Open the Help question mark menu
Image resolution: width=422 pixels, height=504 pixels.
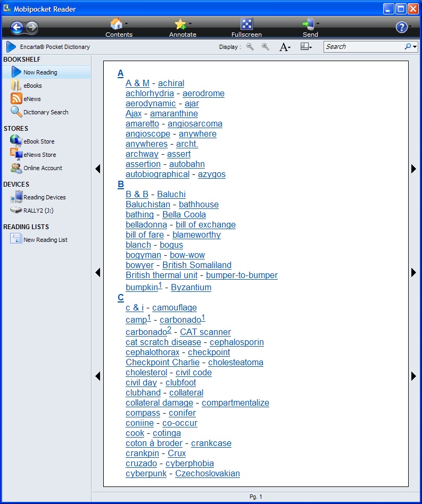(401, 27)
